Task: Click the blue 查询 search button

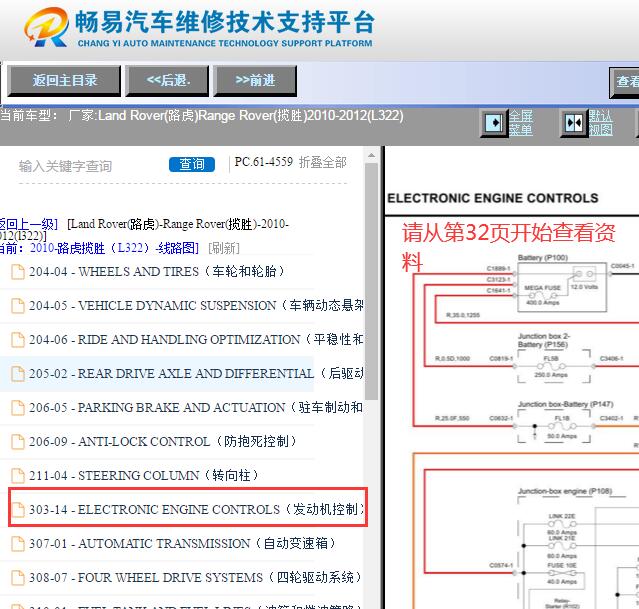Action: click(x=192, y=164)
